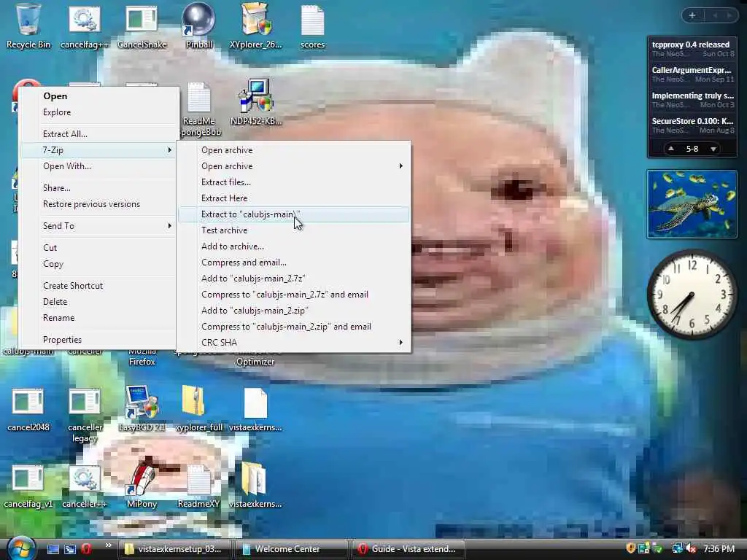
Task: Select the ReadmeXY text file icon
Action: (198, 486)
